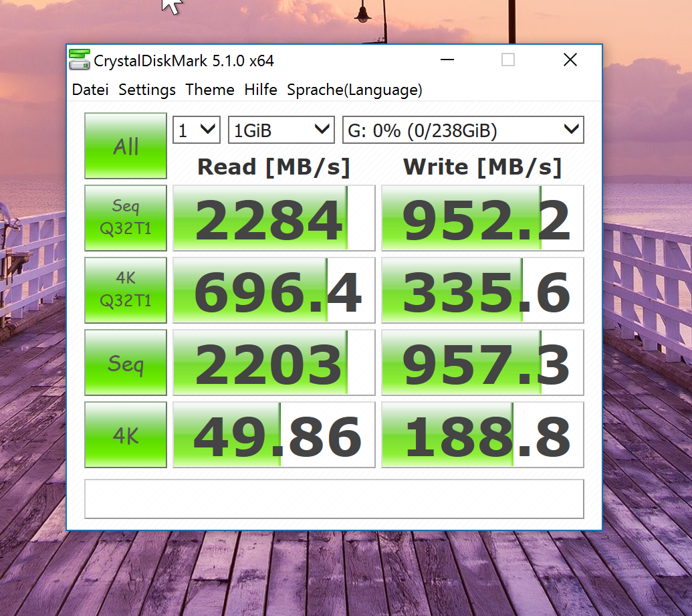Screen dimensions: 692x616
Task: Click the 4K write result 188.8
Action: point(483,435)
